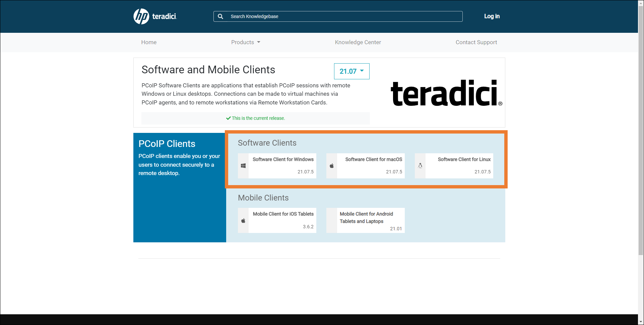The image size is (644, 325).
Task: Open the 21.07 version dropdown
Action: (x=351, y=71)
